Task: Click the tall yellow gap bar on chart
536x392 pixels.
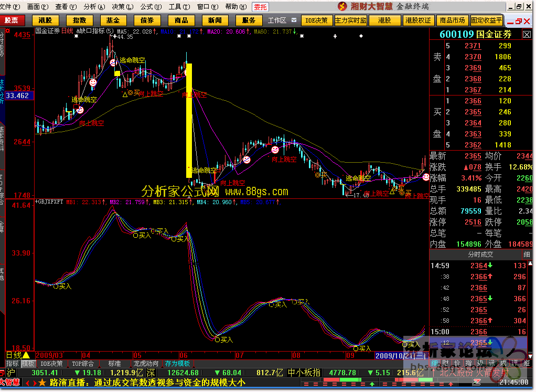Action: [189, 120]
